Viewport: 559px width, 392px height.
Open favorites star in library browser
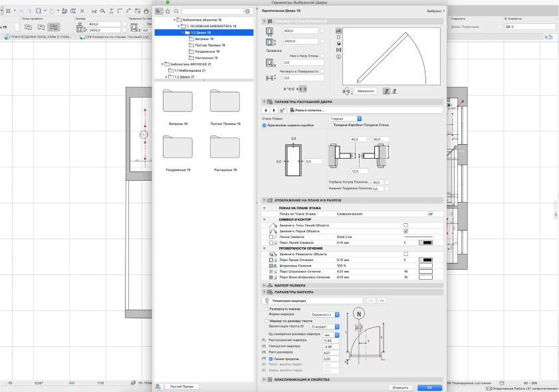coord(168,11)
